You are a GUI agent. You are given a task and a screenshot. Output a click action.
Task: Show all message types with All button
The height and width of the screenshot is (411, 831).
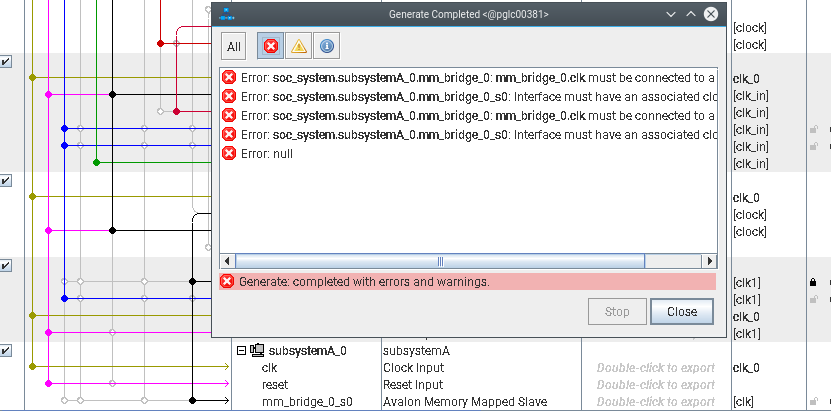coord(234,47)
